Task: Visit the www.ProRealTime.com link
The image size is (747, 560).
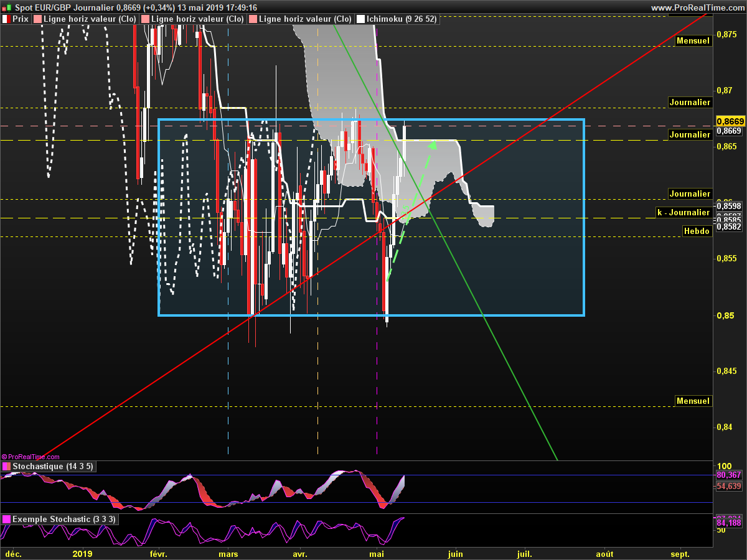Action: (697, 7)
